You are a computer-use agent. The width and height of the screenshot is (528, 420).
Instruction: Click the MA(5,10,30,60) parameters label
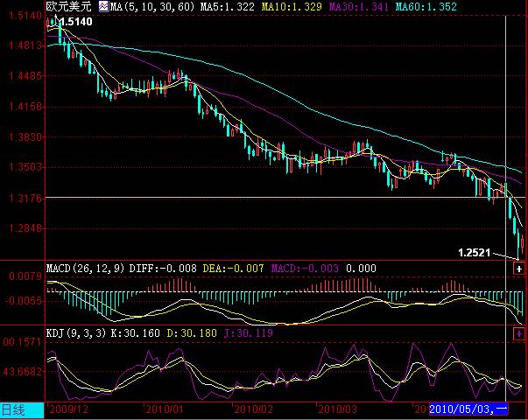click(152, 7)
